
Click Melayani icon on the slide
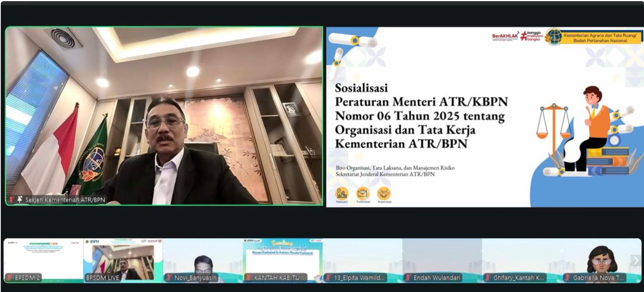(x=342, y=194)
